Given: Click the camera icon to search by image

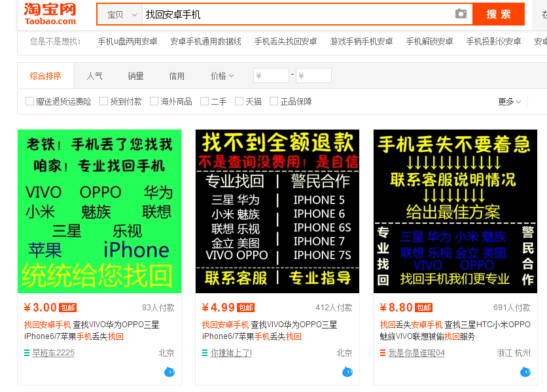Looking at the screenshot, I should (x=460, y=14).
